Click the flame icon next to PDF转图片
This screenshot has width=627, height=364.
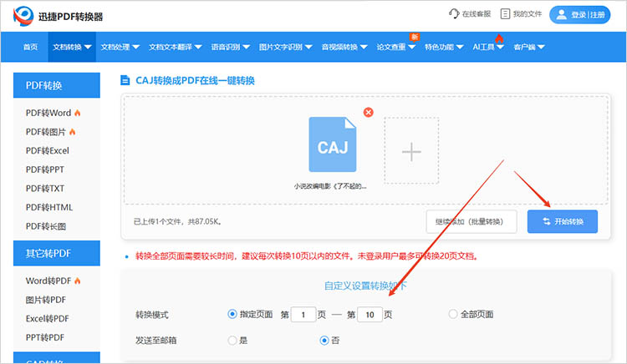pyautogui.click(x=73, y=132)
